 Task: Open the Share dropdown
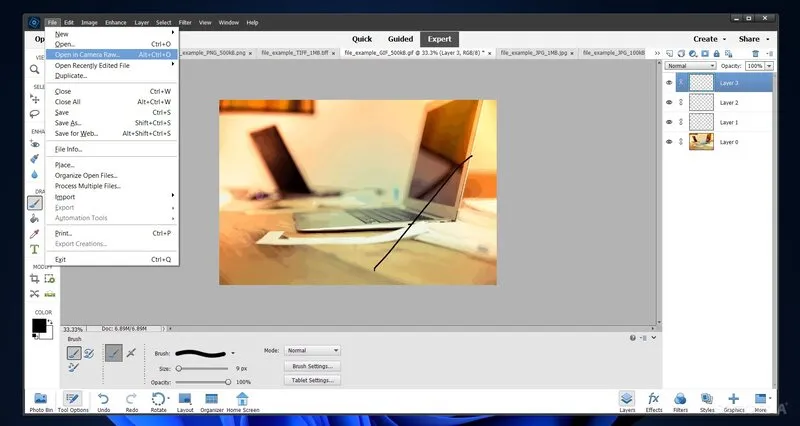(754, 39)
